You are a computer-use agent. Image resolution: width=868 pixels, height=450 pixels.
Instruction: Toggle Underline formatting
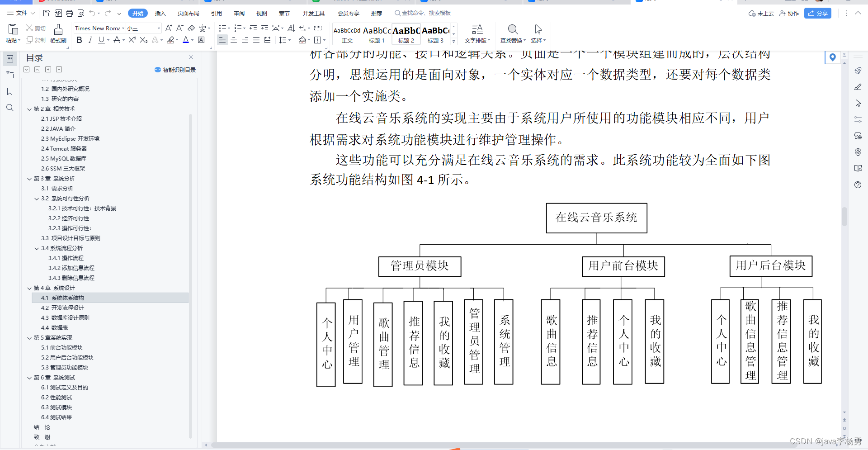click(x=101, y=40)
